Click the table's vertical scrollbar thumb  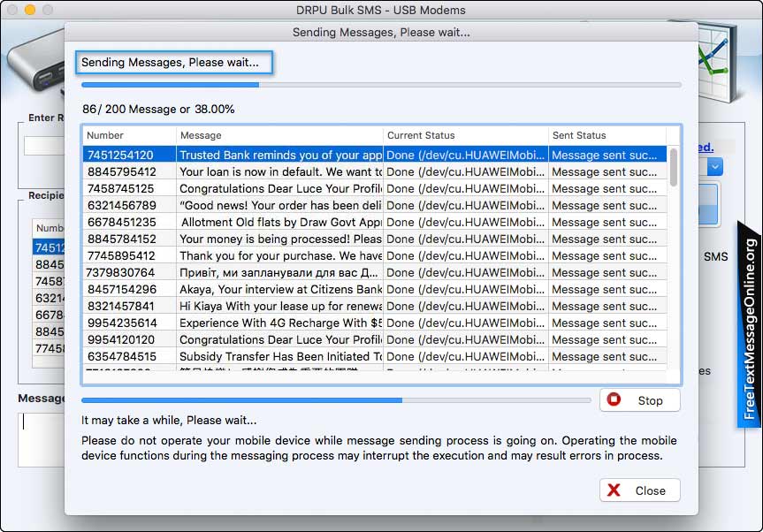674,167
